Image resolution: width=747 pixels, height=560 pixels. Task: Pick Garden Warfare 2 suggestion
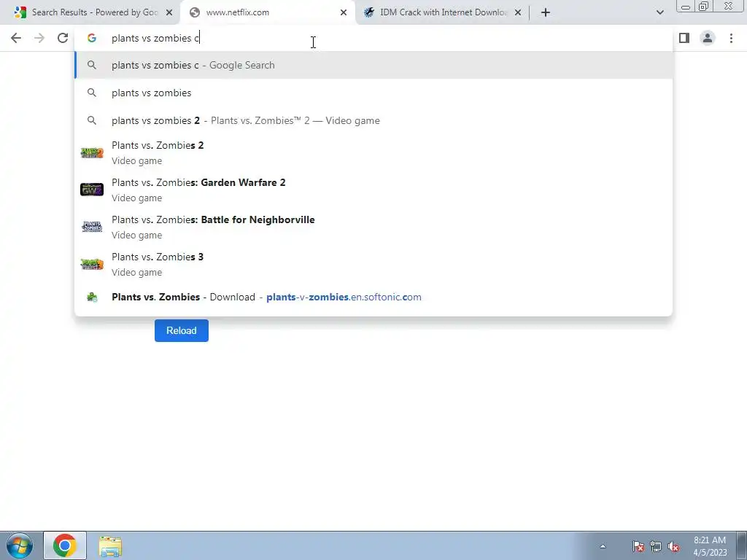tap(373, 190)
